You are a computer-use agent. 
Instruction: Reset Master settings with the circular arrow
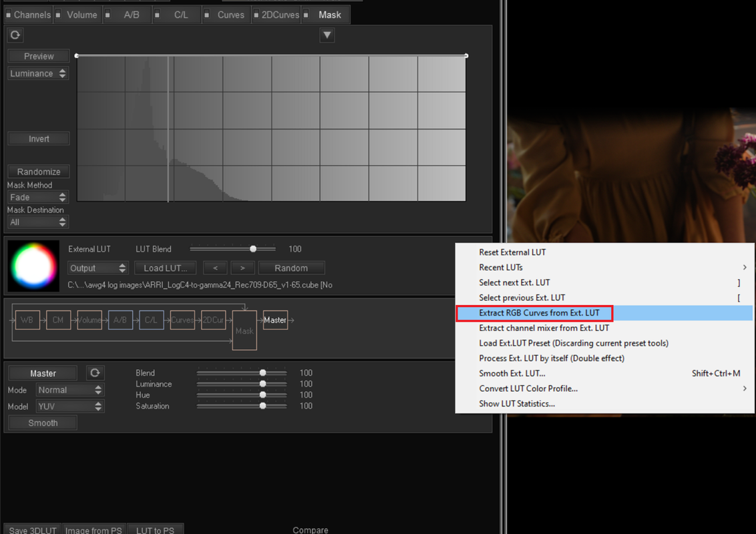pos(95,372)
